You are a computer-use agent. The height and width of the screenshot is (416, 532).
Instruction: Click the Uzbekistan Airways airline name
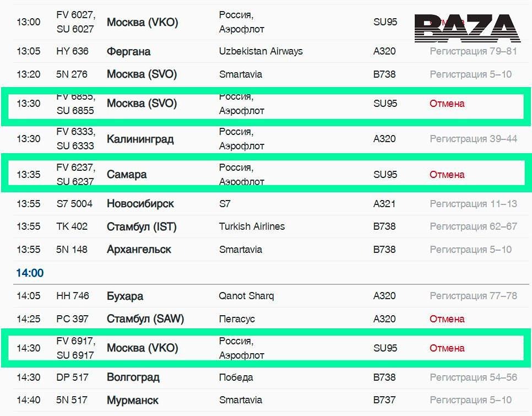point(260,51)
